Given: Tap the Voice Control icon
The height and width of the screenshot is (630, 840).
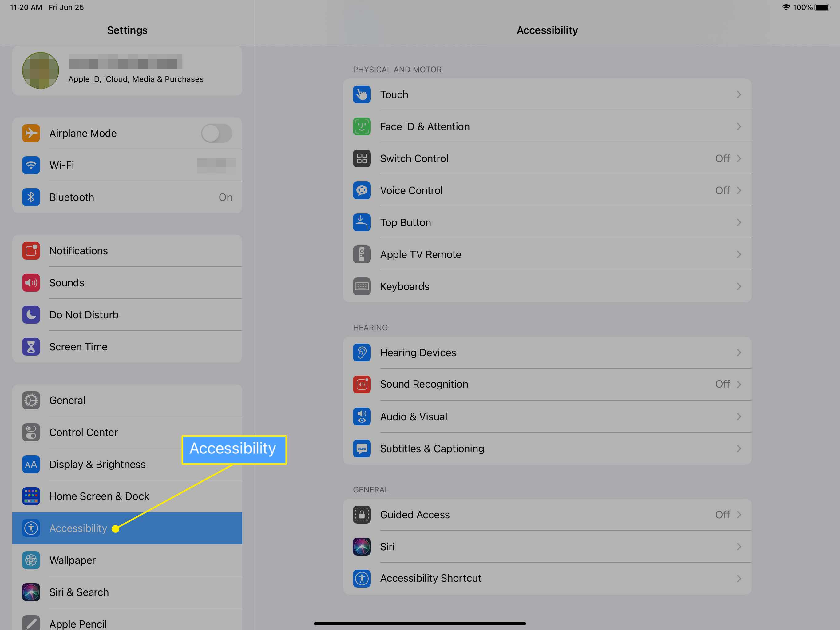Looking at the screenshot, I should click(x=362, y=190).
